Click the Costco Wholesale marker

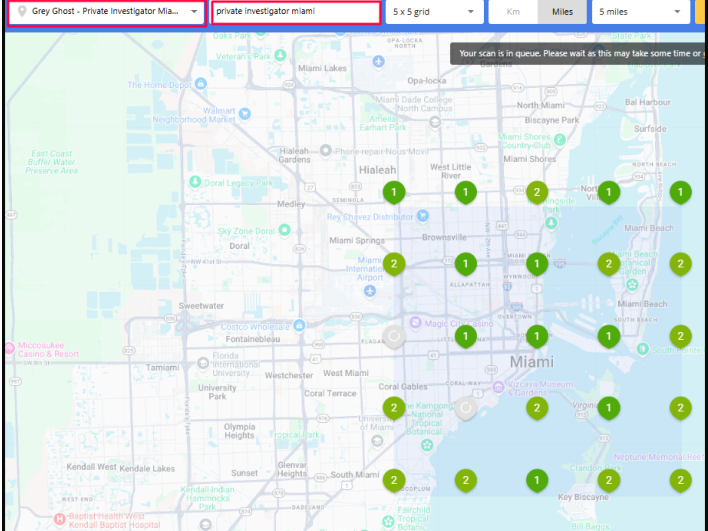point(298,325)
